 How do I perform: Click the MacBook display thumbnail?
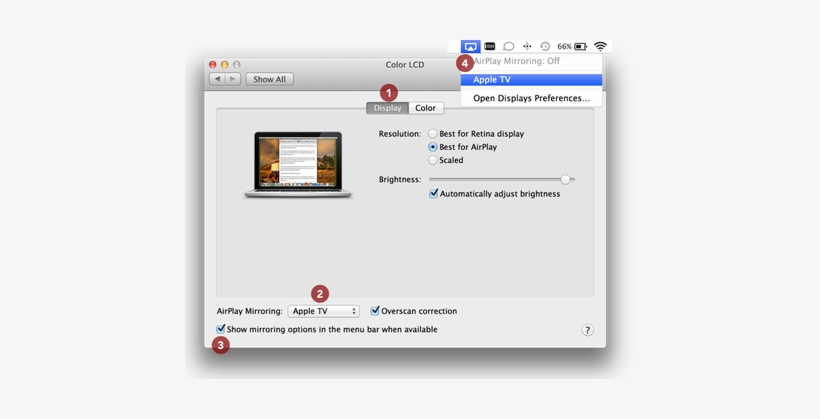tap(298, 164)
